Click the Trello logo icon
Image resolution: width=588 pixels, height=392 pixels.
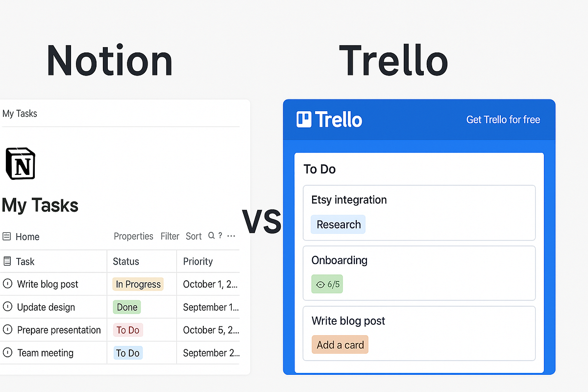click(304, 119)
